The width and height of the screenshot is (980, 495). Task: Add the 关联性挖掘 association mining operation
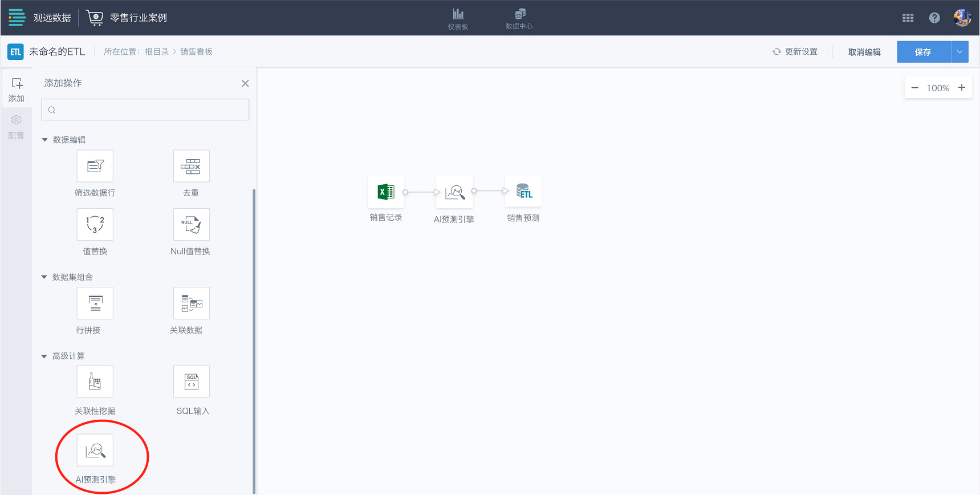[95, 382]
